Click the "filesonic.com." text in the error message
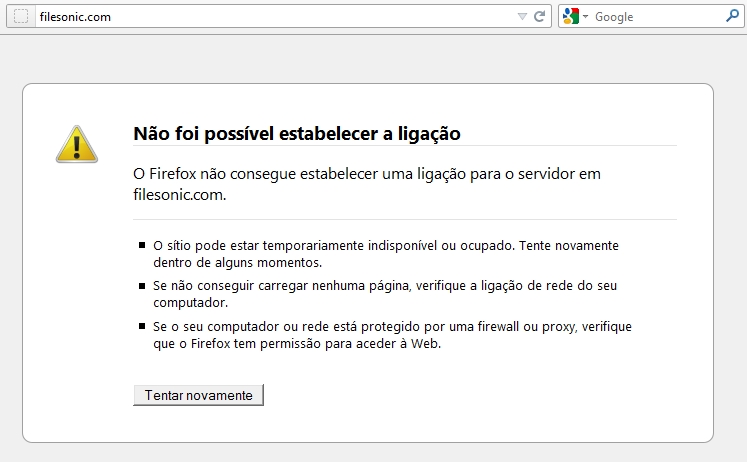747x462 pixels. (179, 195)
